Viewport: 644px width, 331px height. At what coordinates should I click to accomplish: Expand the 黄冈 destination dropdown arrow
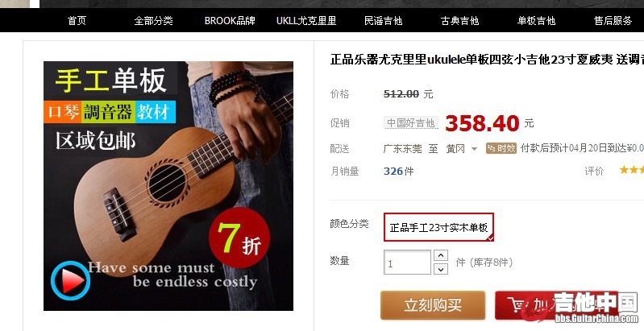(475, 149)
